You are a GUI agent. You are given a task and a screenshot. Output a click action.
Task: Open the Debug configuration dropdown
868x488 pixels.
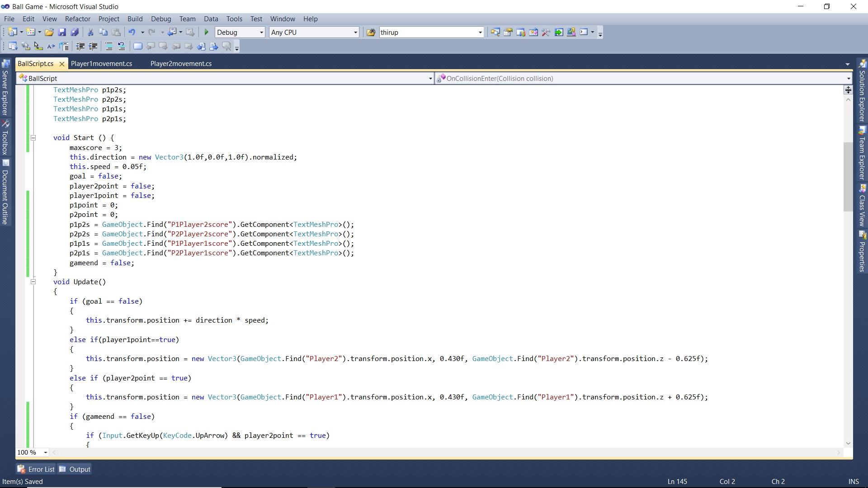click(261, 33)
